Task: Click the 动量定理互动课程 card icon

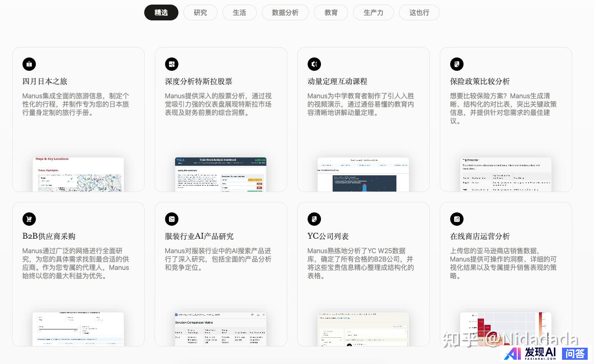Action: click(x=314, y=64)
